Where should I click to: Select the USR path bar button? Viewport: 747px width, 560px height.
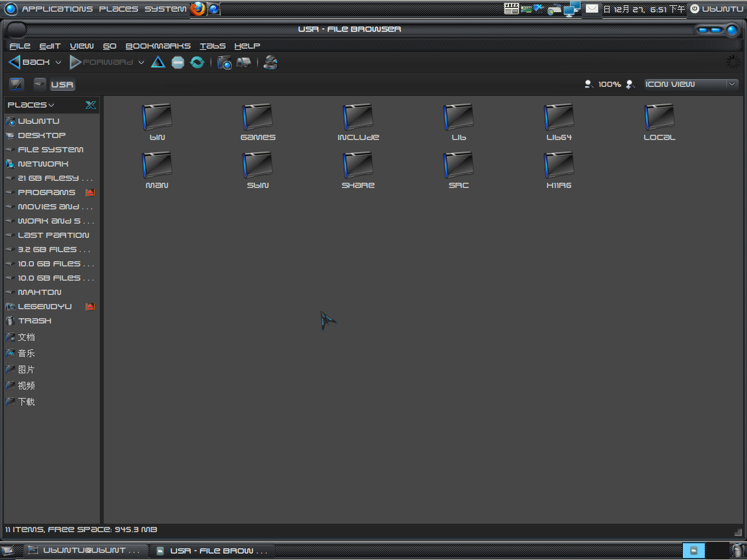[x=62, y=85]
